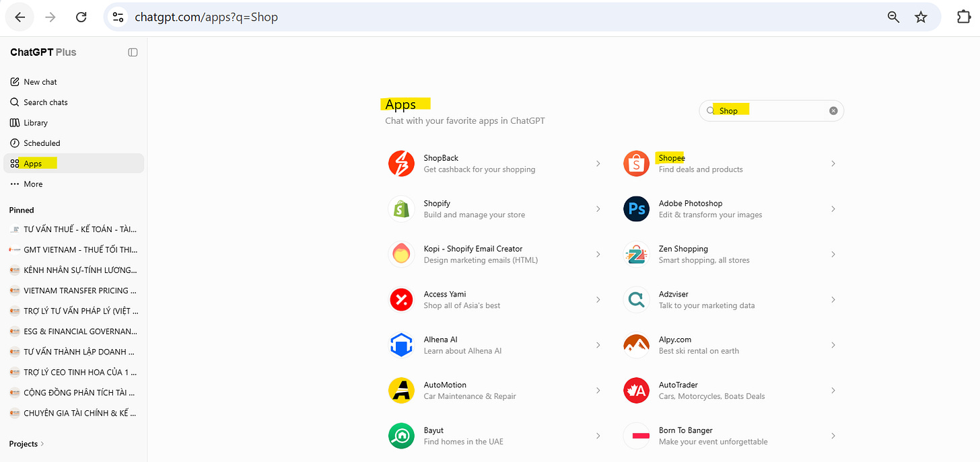980x462 pixels.
Task: Open the Bayut green home icon
Action: click(401, 436)
